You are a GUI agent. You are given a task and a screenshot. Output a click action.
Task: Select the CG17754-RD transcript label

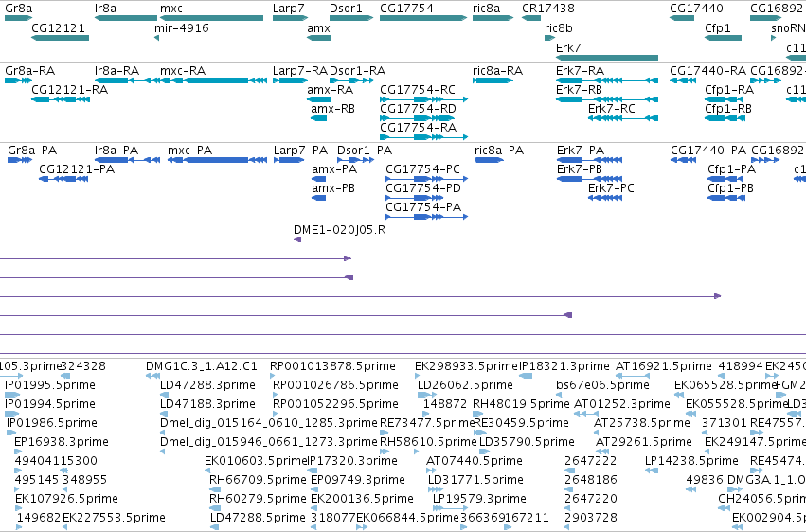pos(418,109)
